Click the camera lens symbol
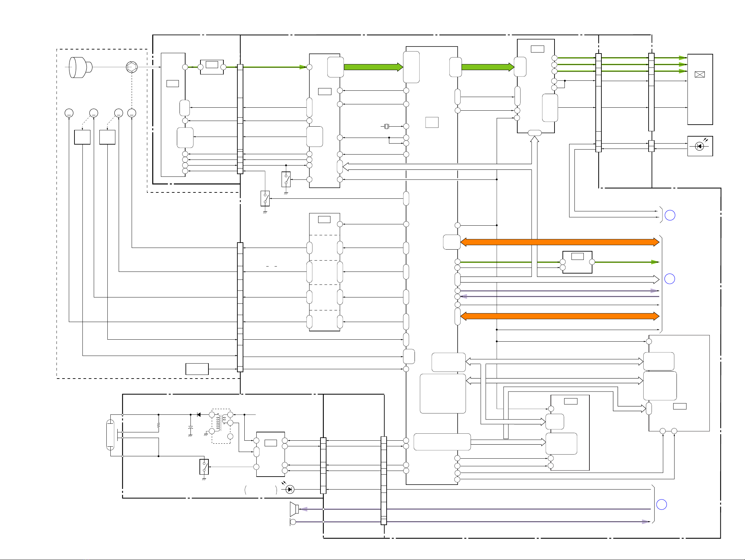 (x=80, y=67)
